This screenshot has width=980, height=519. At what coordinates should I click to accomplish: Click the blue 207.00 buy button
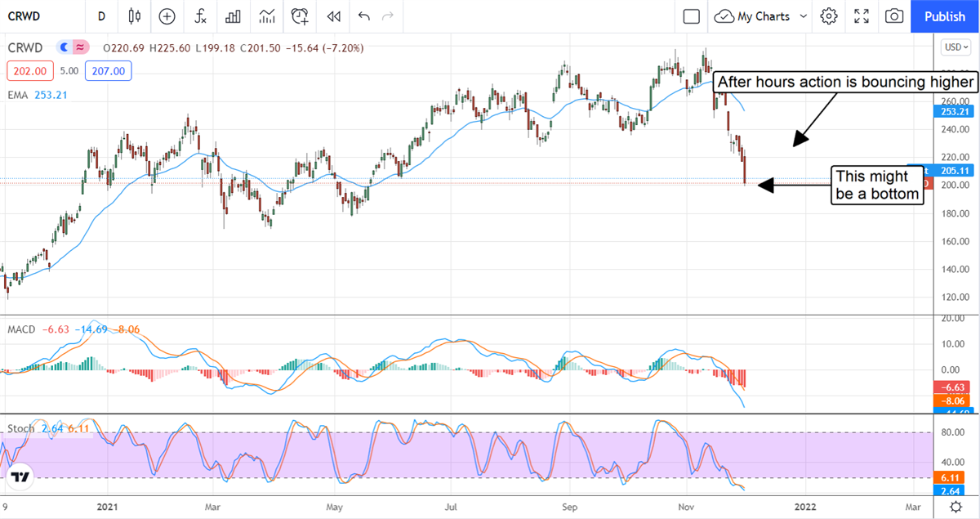(108, 71)
